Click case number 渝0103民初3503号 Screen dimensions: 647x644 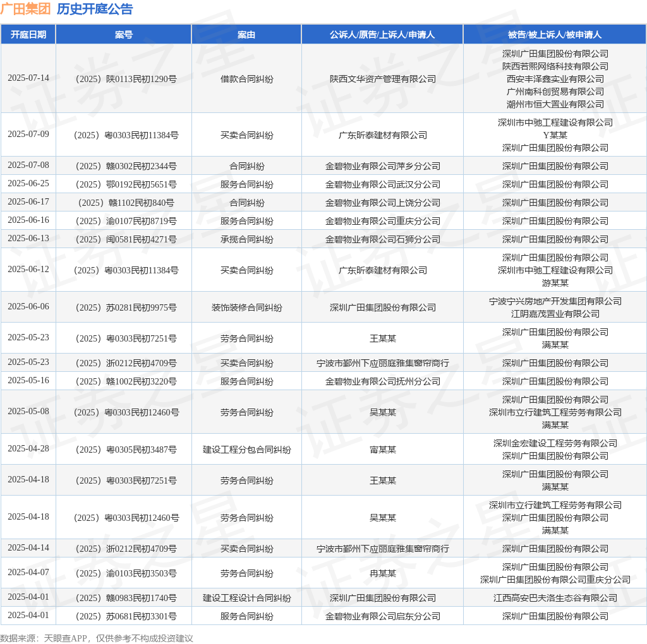click(x=126, y=573)
